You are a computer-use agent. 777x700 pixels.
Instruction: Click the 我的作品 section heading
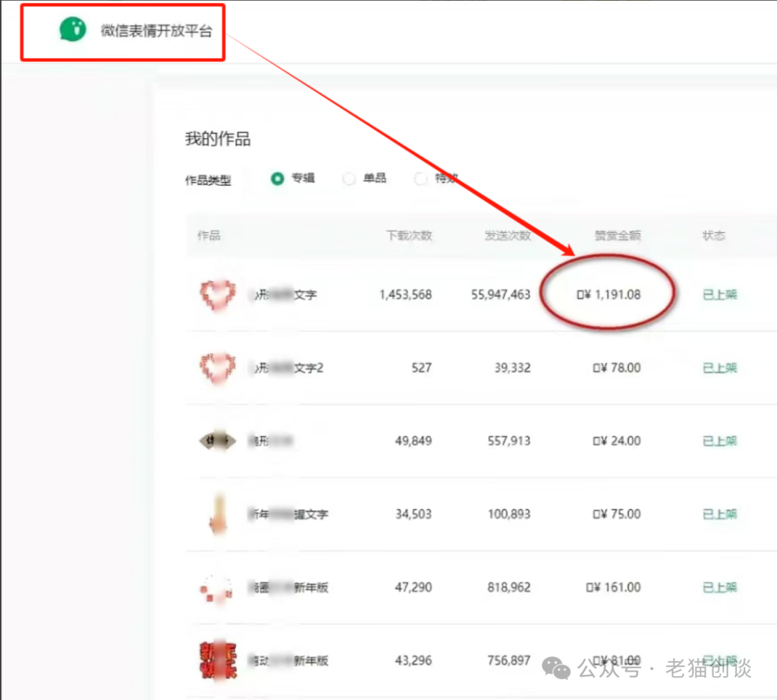coord(217,139)
